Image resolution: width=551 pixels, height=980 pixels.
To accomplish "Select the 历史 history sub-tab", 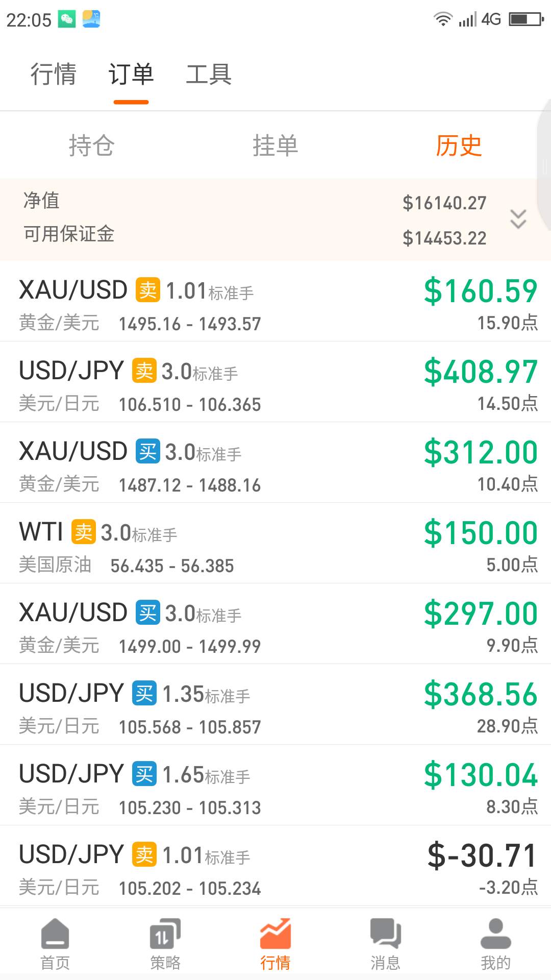I will tap(459, 145).
